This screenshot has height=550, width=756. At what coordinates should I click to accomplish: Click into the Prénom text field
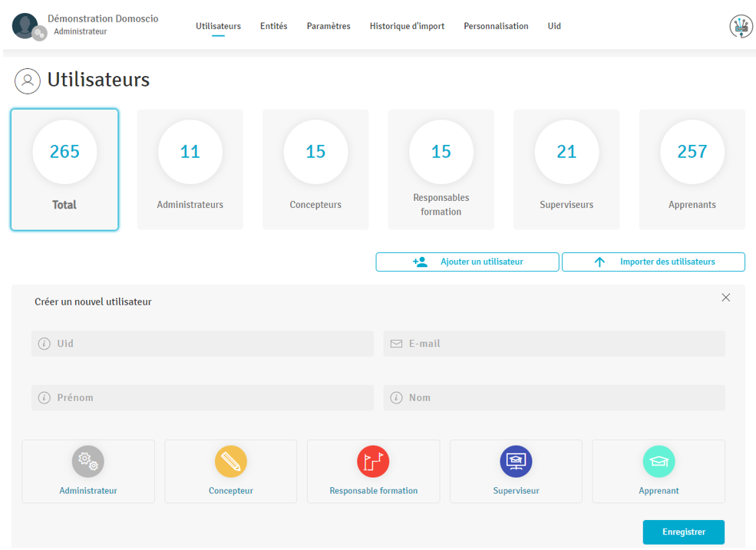[x=211, y=398]
